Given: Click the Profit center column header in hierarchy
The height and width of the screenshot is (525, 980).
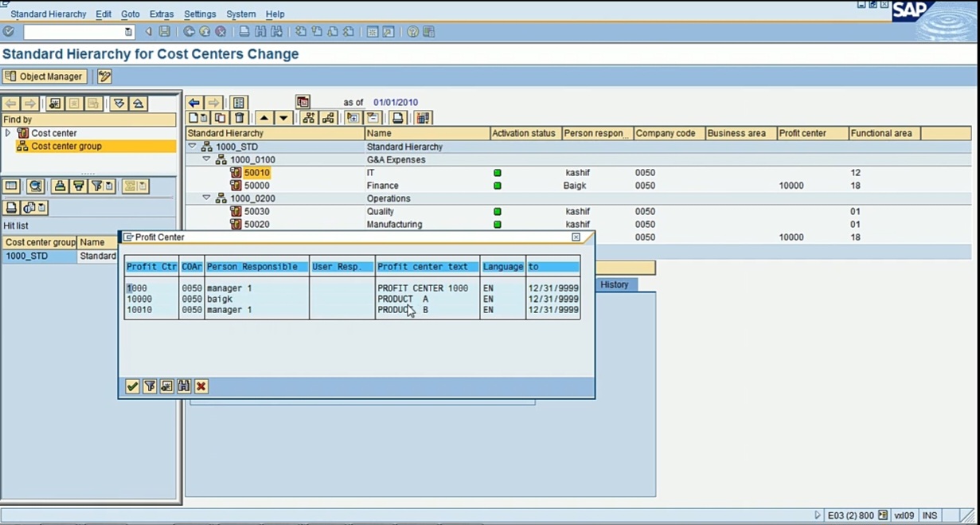Looking at the screenshot, I should [x=812, y=134].
